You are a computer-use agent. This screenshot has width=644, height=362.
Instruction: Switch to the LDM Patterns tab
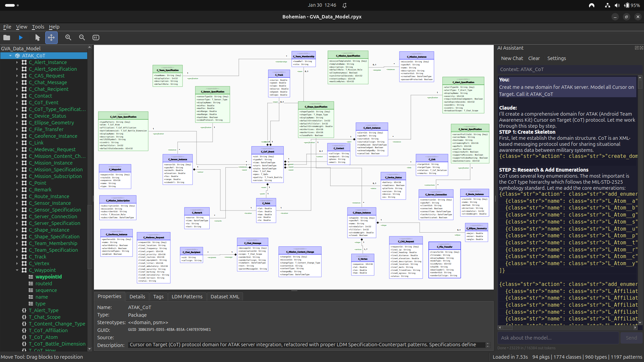click(x=187, y=297)
